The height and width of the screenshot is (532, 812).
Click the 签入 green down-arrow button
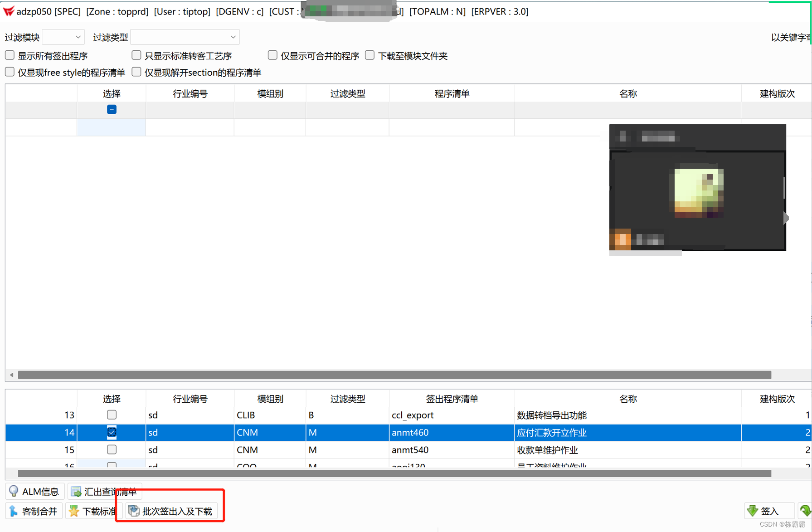[769, 511]
